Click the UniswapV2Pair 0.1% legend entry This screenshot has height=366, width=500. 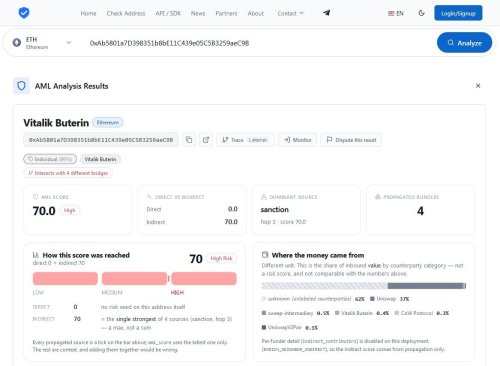click(290, 327)
